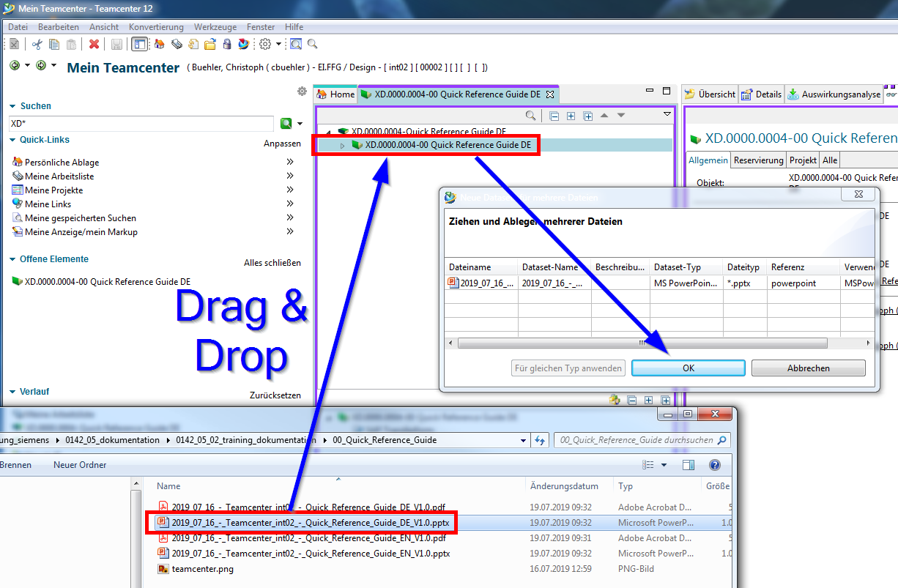This screenshot has width=898, height=588.
Task: Click the Explorer help question mark icon
Action: pos(715,465)
